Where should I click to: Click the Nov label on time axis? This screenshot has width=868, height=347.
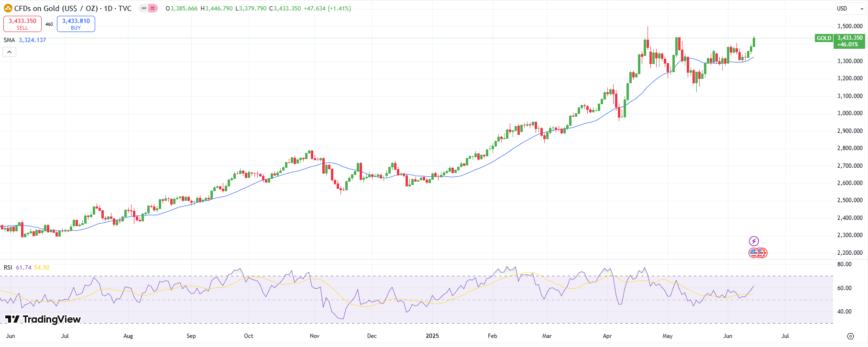pyautogui.click(x=315, y=336)
